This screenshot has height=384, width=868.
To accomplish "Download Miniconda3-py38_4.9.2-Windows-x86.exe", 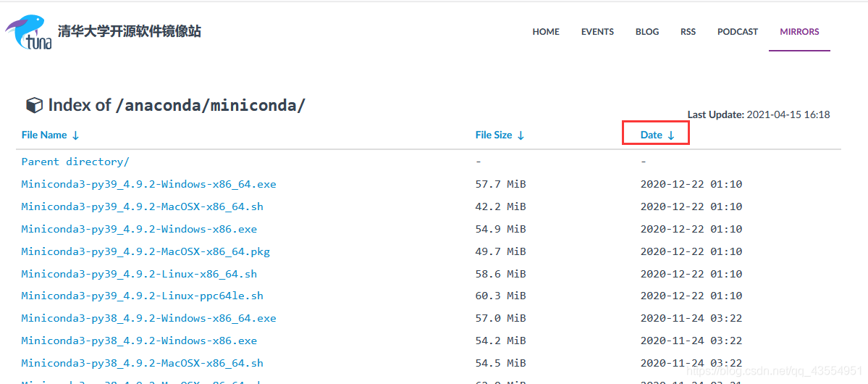I will point(139,341).
